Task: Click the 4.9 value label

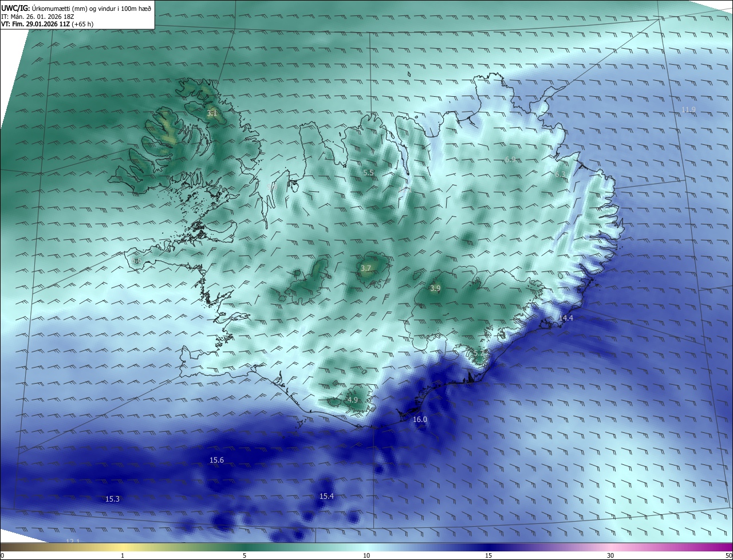Action: click(352, 400)
